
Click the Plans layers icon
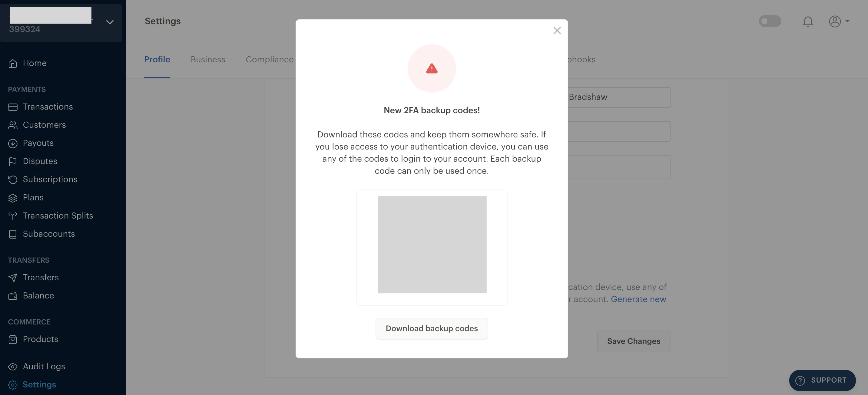(12, 198)
